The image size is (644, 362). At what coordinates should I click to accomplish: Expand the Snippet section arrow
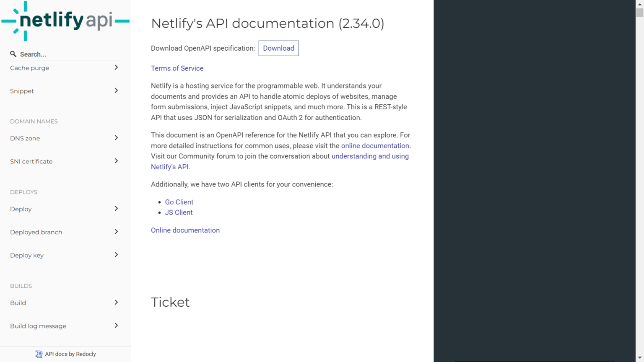[116, 90]
